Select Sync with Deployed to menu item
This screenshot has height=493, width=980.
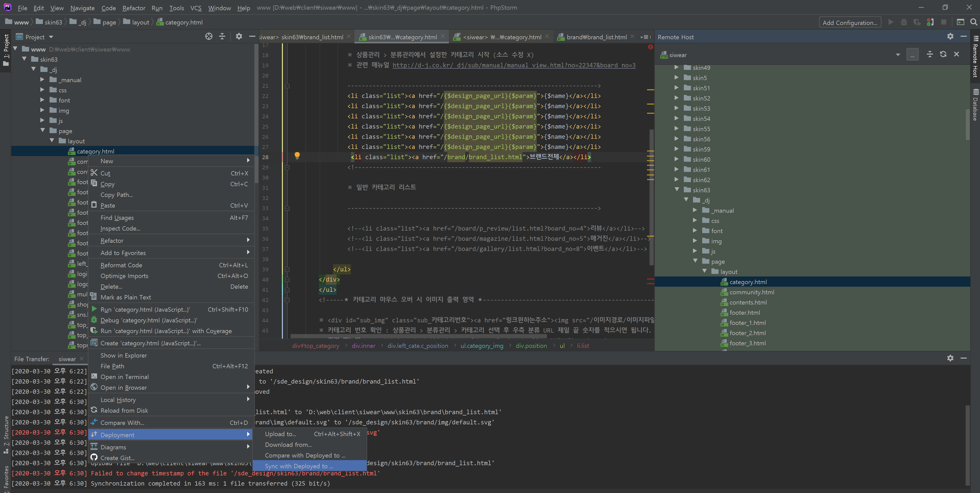299,466
